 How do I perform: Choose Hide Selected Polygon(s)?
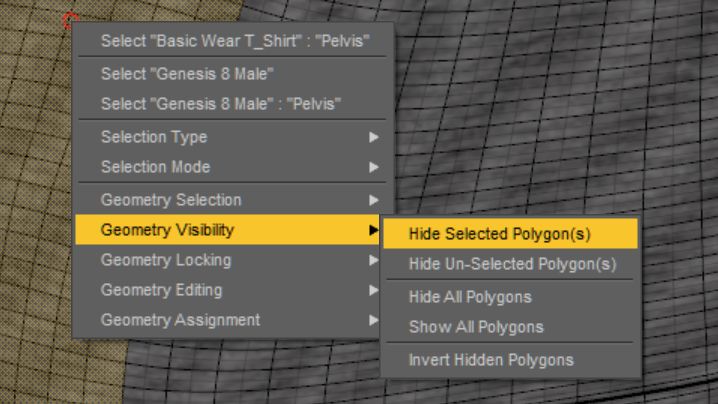point(510,234)
